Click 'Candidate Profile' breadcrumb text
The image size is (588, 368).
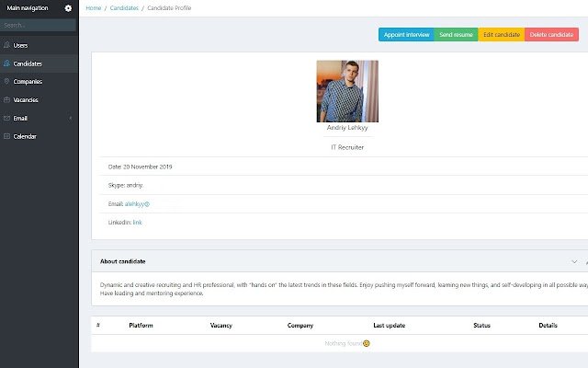pyautogui.click(x=169, y=8)
